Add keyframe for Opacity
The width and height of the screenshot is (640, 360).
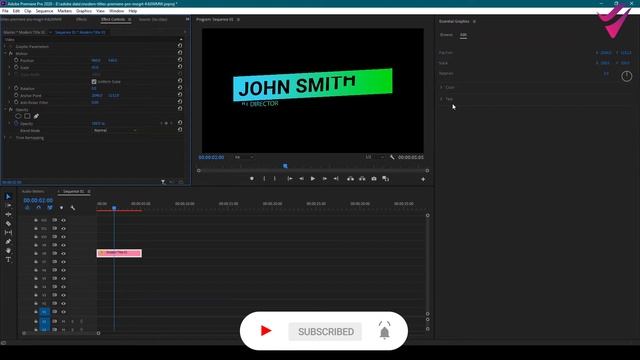click(166, 123)
